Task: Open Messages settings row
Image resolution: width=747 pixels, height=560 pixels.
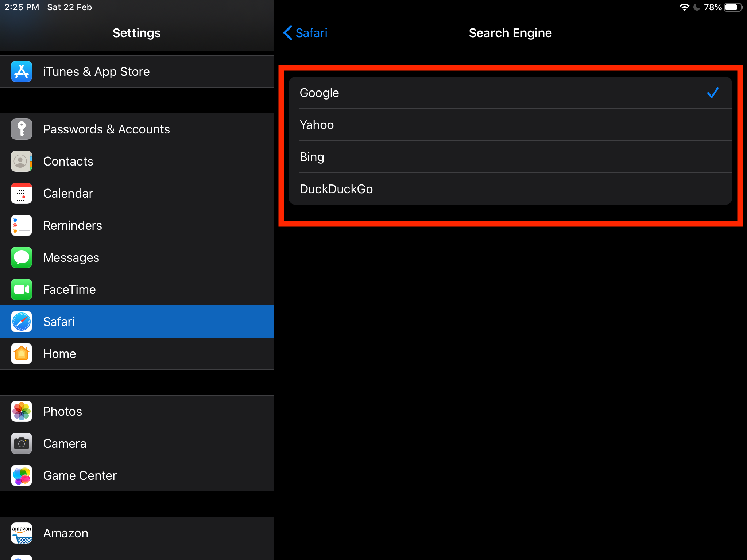Action: (137, 257)
